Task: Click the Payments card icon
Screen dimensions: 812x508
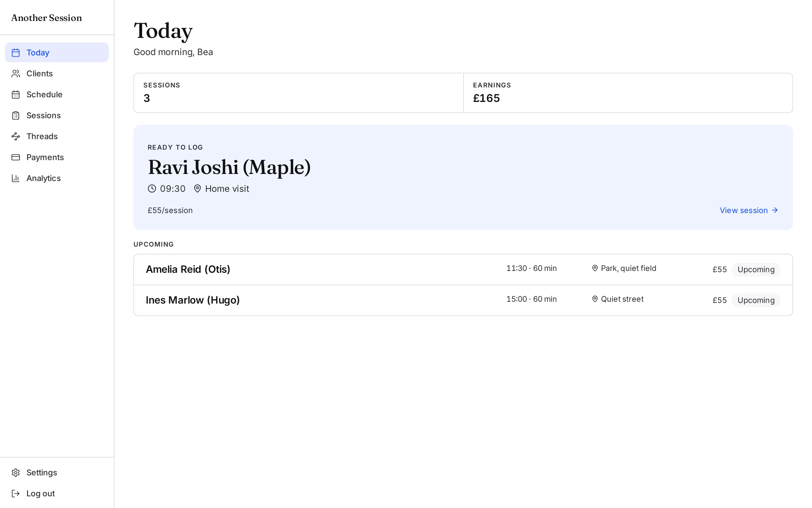Action: 16,157
